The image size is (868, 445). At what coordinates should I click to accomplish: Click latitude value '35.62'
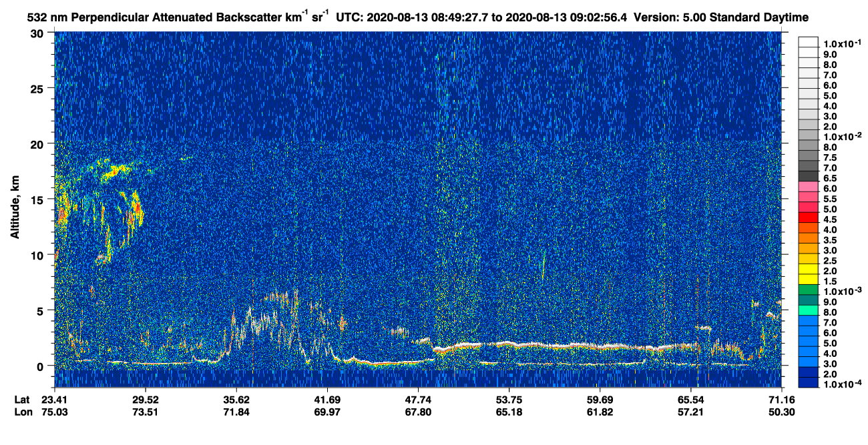point(236,400)
